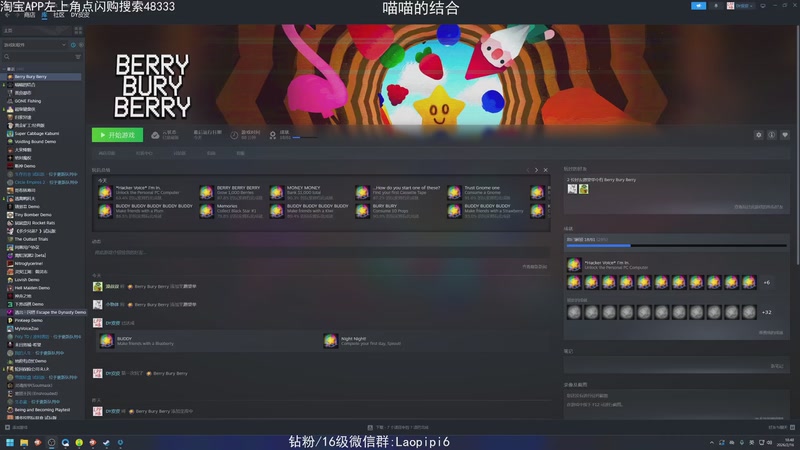
Task: Select Escape the Dynasty Demo in list
Action: (42, 312)
